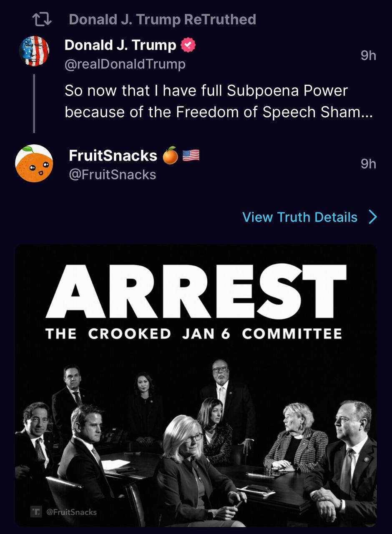Open the FruitSnacks display name

[x=113, y=155]
